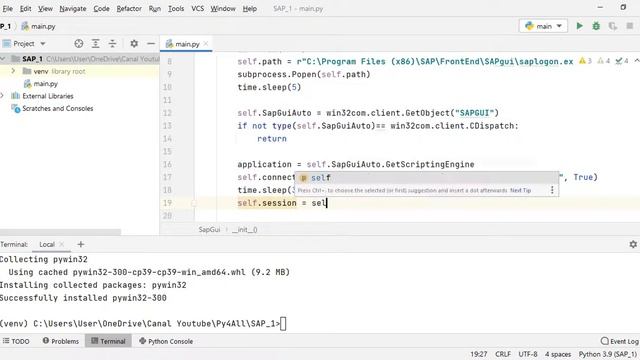
Task: Open the View menu
Action: coord(45,8)
